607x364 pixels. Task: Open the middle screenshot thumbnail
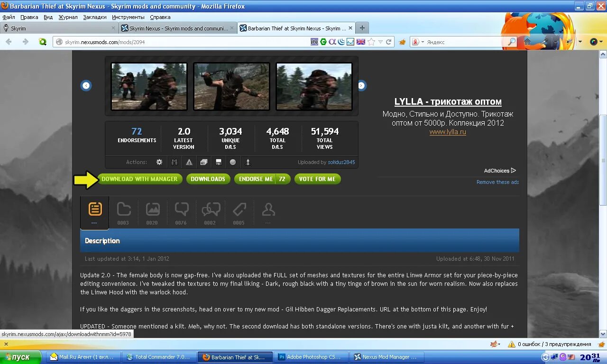[x=231, y=86]
